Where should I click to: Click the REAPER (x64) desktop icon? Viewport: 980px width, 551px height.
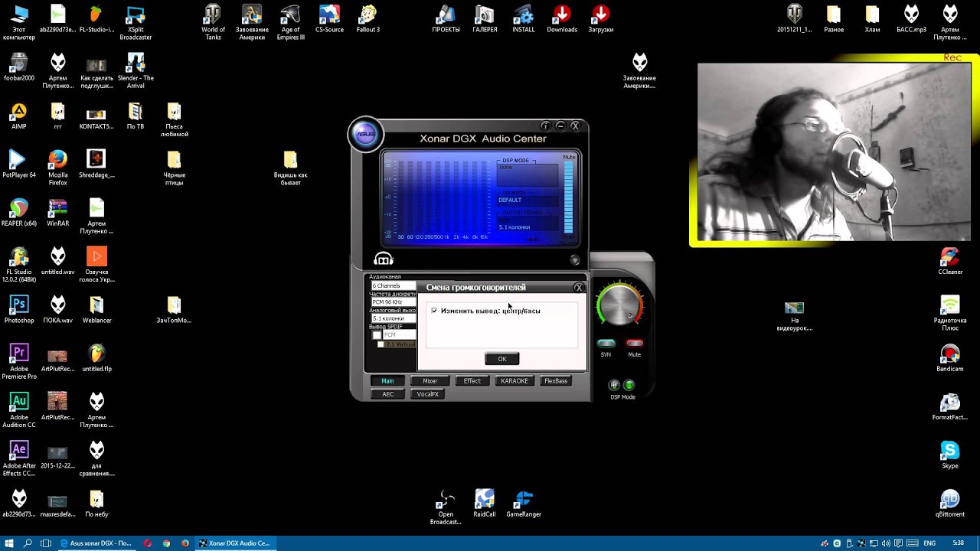click(x=19, y=209)
